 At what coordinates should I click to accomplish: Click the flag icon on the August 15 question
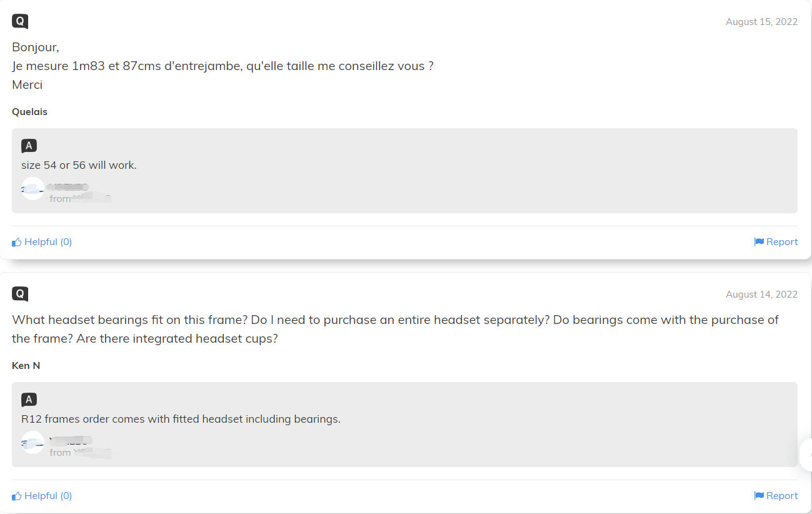[x=759, y=242]
